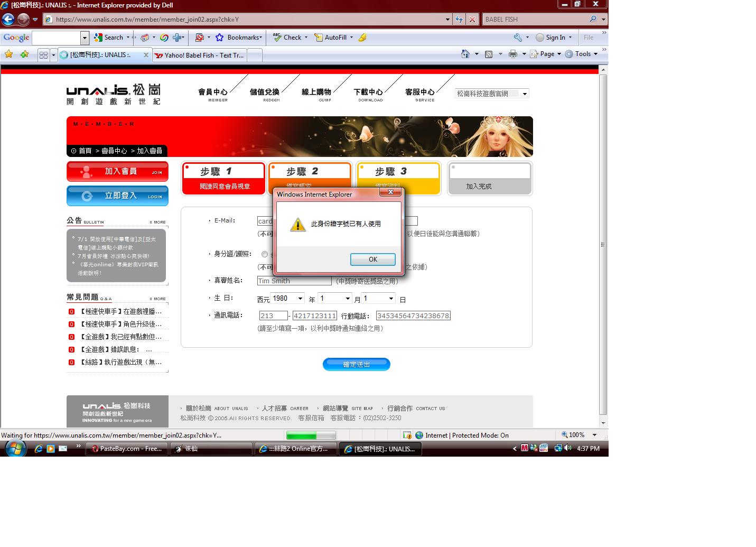Switch to Yahoo! Babel Fish tab
Screen dimensions: 756x547
(200, 55)
